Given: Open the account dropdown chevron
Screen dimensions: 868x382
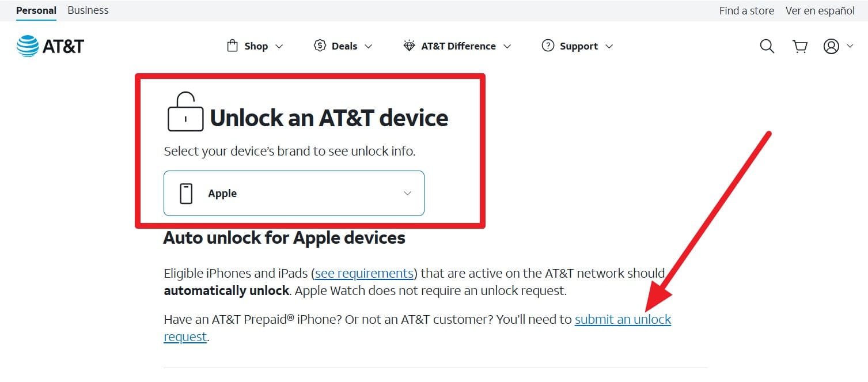Looking at the screenshot, I should [x=850, y=46].
